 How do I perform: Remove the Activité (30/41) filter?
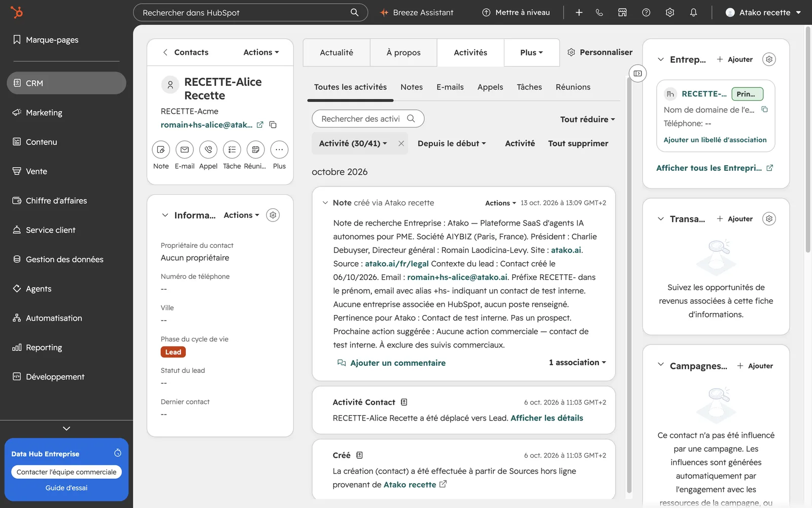[401, 143]
